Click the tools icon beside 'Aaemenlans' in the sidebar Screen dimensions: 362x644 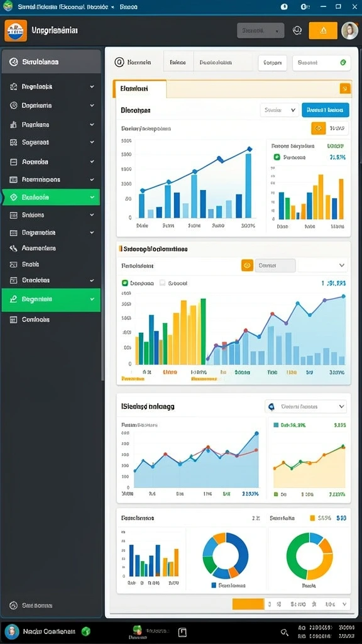click(14, 248)
